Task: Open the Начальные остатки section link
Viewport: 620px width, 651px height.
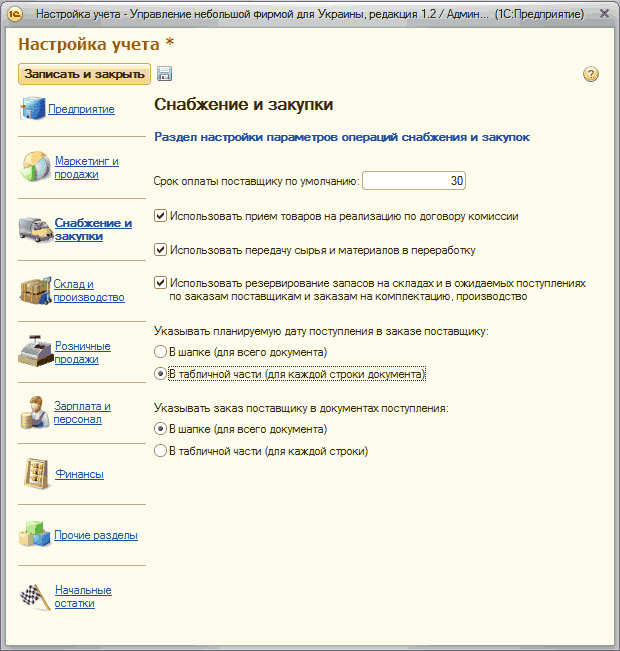Action: click(83, 597)
